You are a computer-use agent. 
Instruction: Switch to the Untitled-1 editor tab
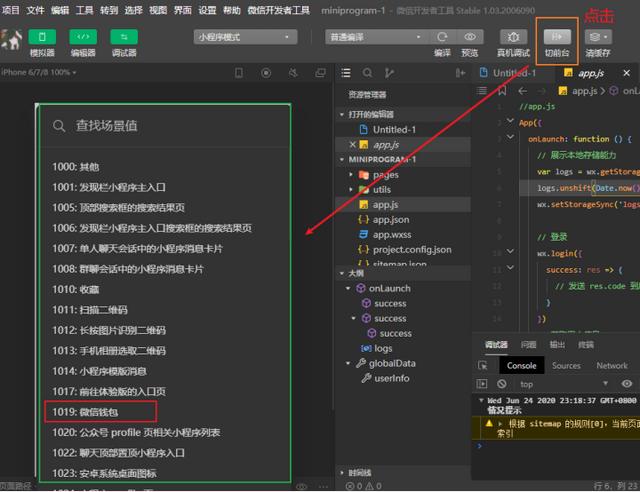pyautogui.click(x=514, y=73)
